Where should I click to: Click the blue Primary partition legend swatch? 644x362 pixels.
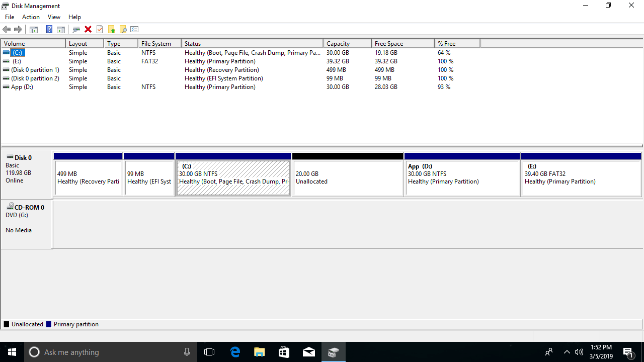(x=49, y=325)
